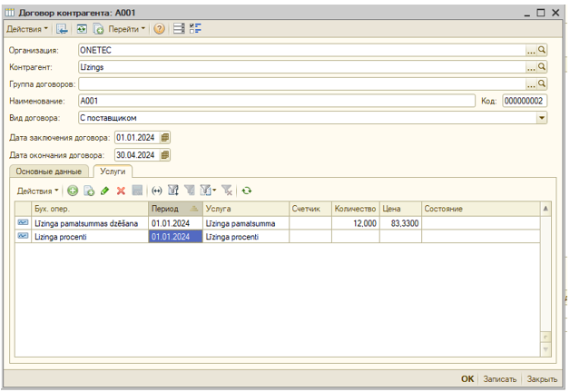This screenshot has height=392, width=570.
Task: Select the Услуги tab
Action: tap(113, 171)
